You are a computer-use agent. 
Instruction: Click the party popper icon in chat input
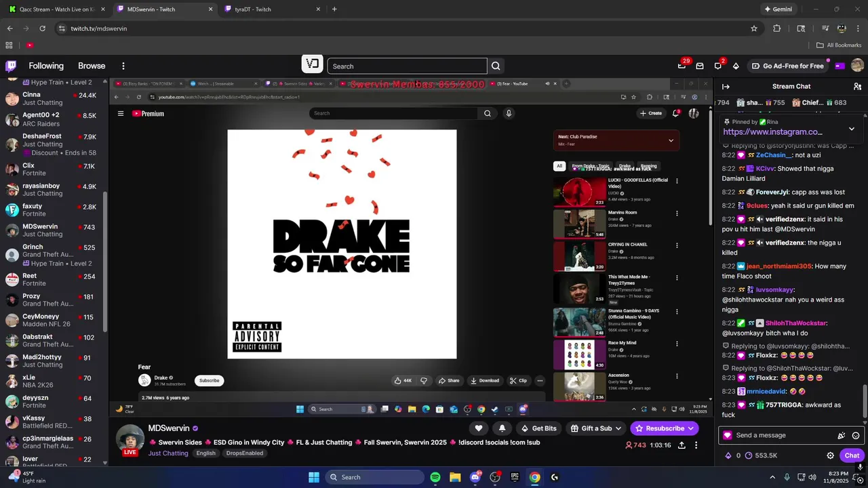[x=842, y=435]
